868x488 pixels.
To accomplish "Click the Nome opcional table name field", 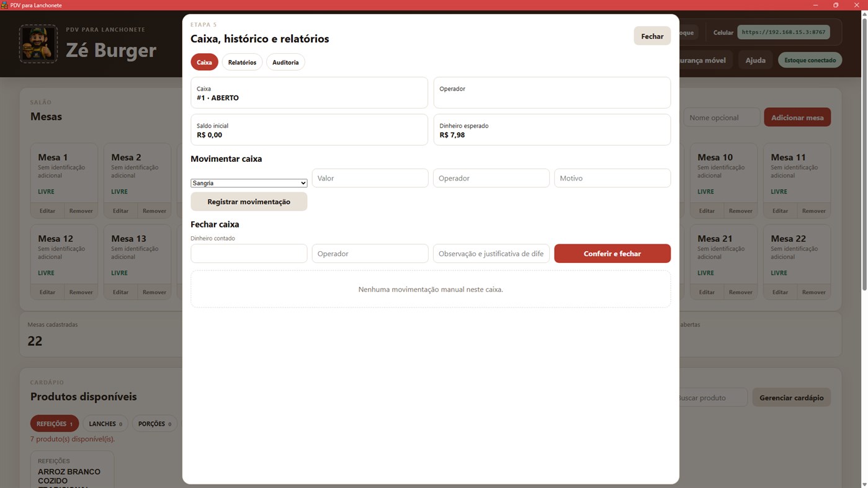I will [x=722, y=117].
